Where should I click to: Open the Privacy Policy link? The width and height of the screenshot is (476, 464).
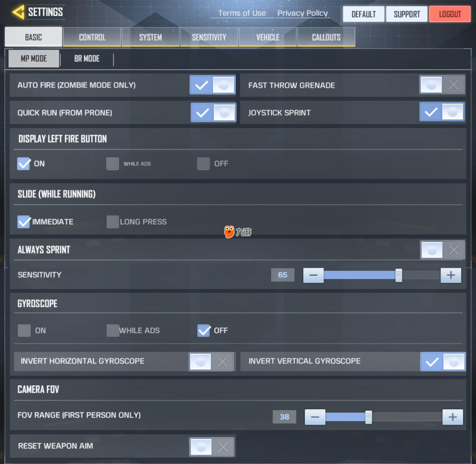pyautogui.click(x=302, y=13)
